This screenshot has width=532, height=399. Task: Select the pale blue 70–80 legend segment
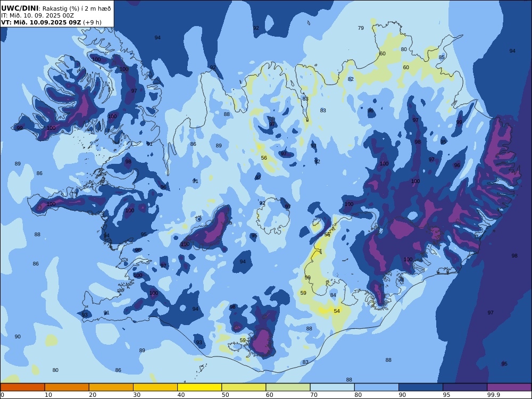click(x=332, y=387)
